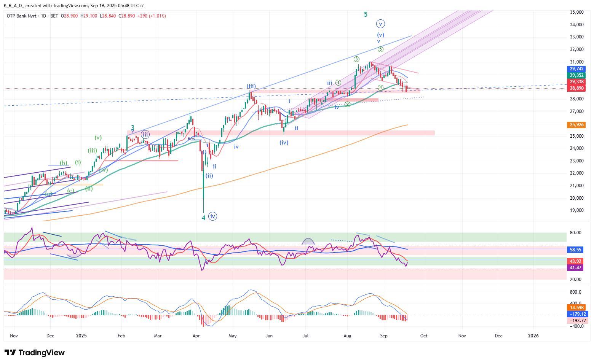The image size is (594, 364).
Task: Click the 2025 time axis label
Action: (x=82, y=336)
